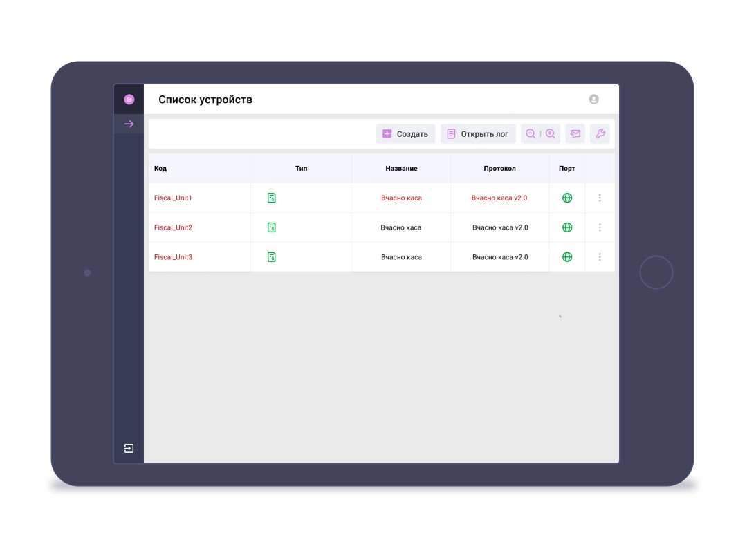The image size is (747, 560).
Task: Zoom out with the minus magnifier
Action: [531, 134]
